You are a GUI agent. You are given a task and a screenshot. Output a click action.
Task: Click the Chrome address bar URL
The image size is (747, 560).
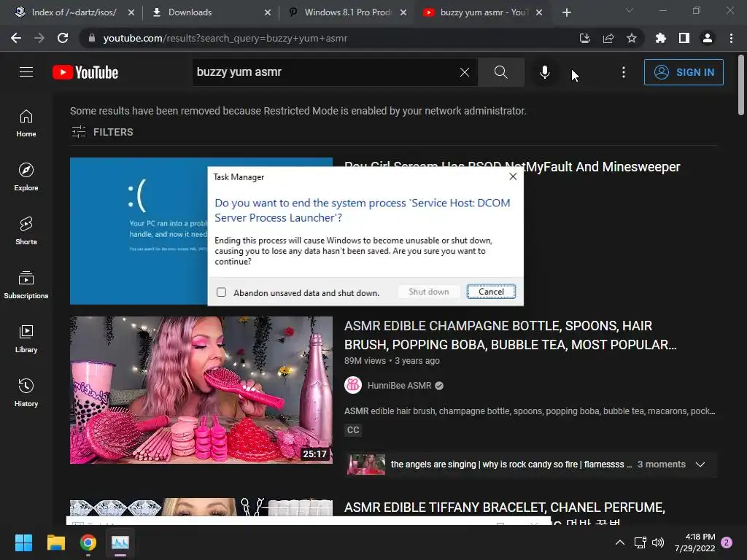[225, 38]
